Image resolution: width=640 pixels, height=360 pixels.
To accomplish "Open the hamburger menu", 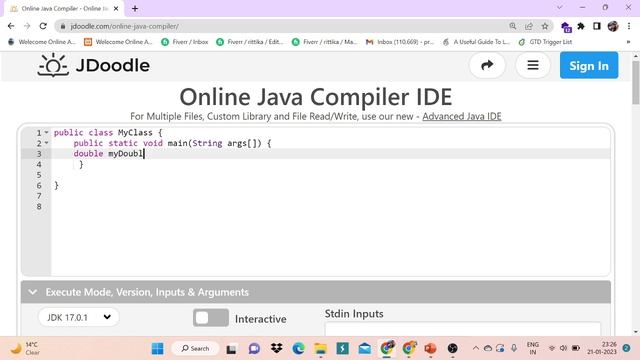I will coord(533,65).
